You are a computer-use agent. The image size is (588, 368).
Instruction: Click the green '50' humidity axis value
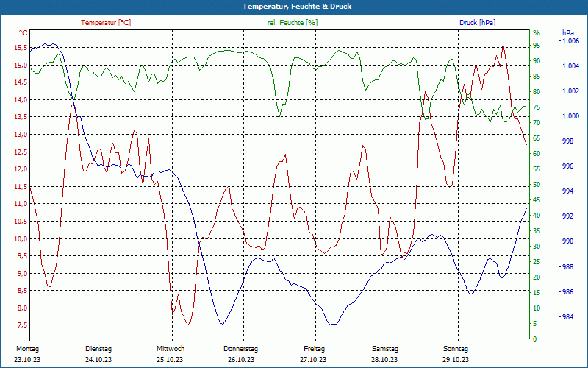(537, 185)
